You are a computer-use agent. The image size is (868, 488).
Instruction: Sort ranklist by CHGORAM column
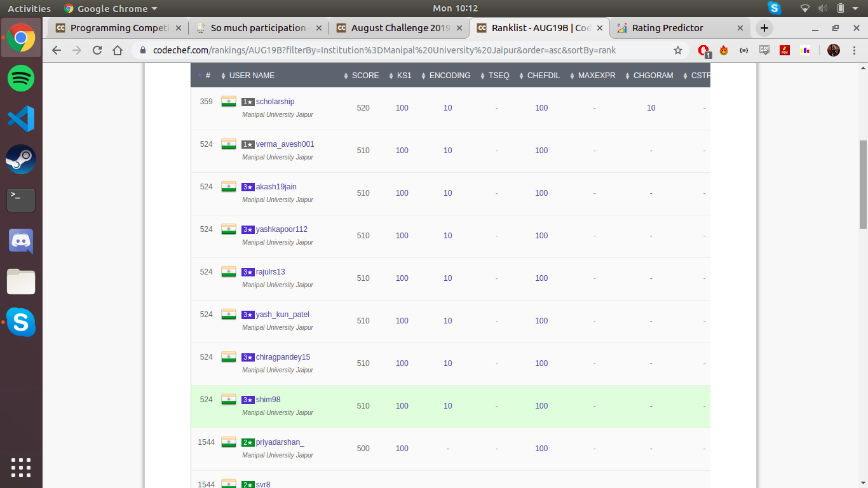(649, 76)
